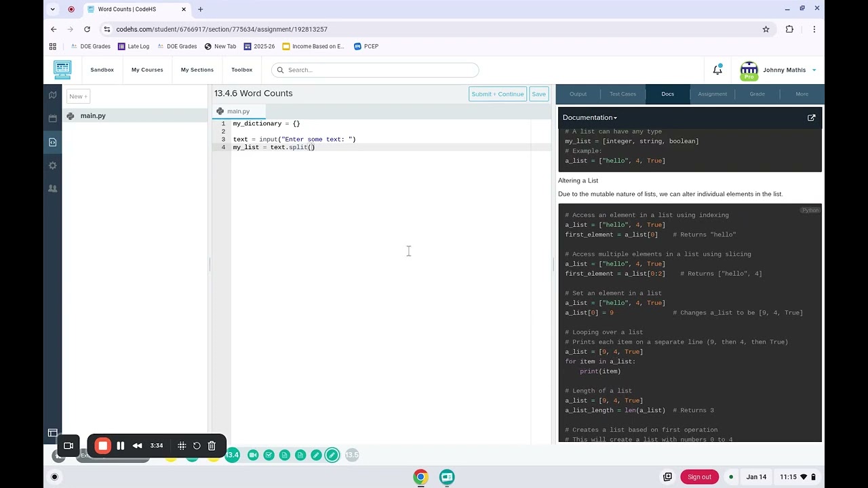Open the video item after 13.4
The width and height of the screenshot is (868, 488).
(x=253, y=455)
